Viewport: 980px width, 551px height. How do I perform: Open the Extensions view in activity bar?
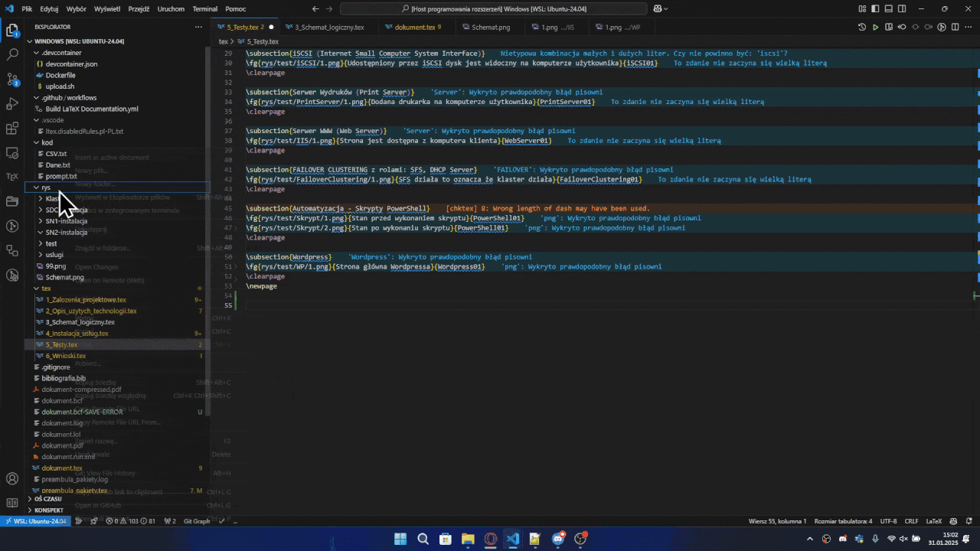click(12, 129)
